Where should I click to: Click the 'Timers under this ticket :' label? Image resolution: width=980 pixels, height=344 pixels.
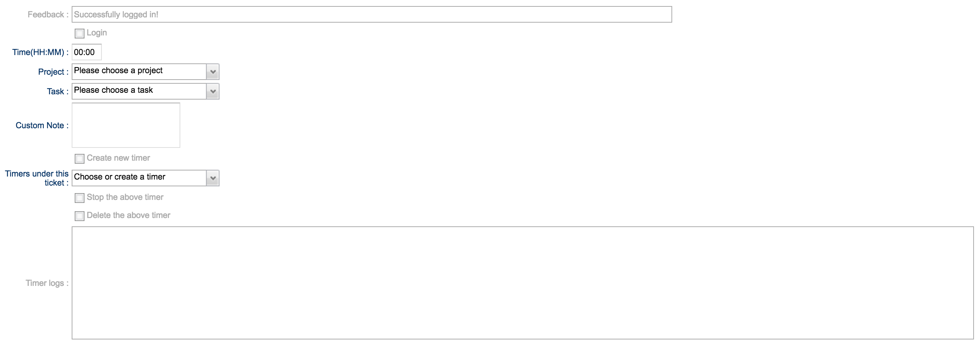click(37, 178)
